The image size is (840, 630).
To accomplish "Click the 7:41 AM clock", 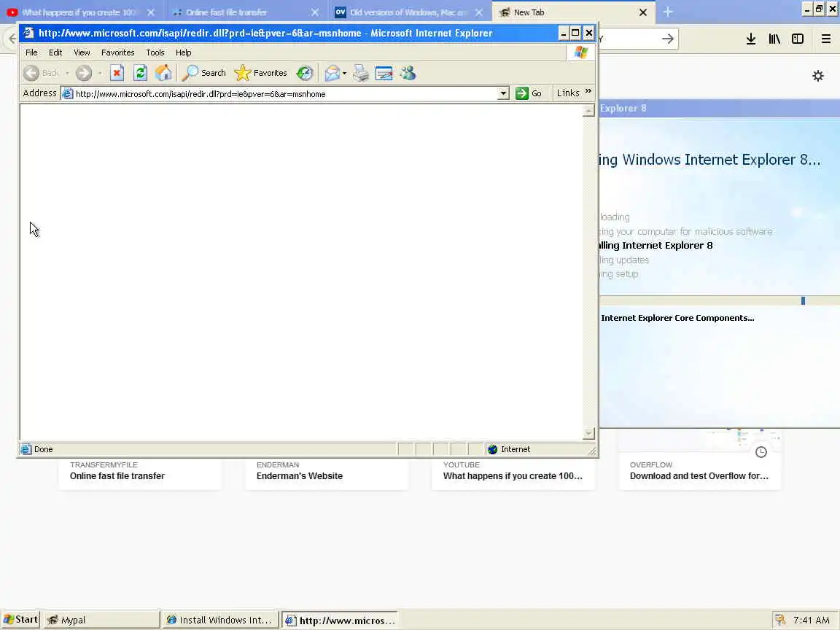I will pos(812,620).
